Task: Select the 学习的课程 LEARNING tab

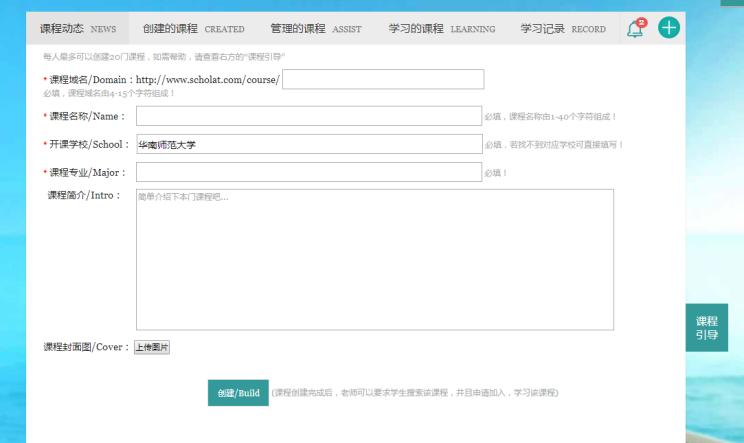Action: pyautogui.click(x=441, y=29)
